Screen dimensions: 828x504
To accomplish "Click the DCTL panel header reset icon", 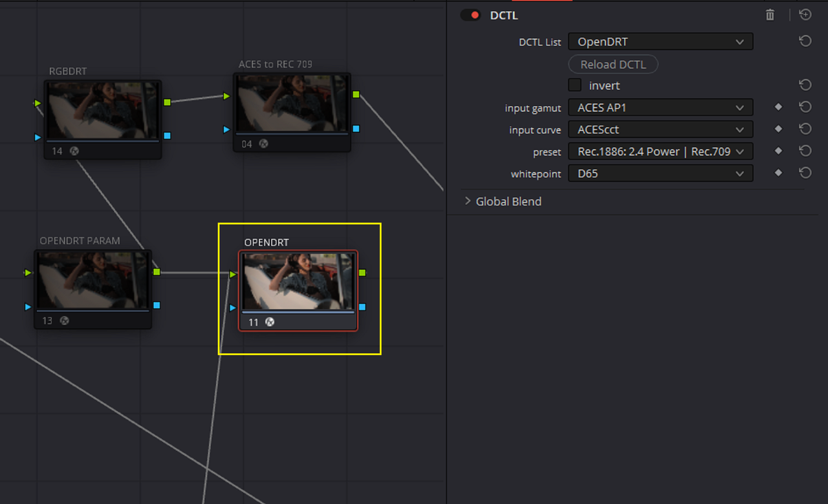I will point(805,15).
